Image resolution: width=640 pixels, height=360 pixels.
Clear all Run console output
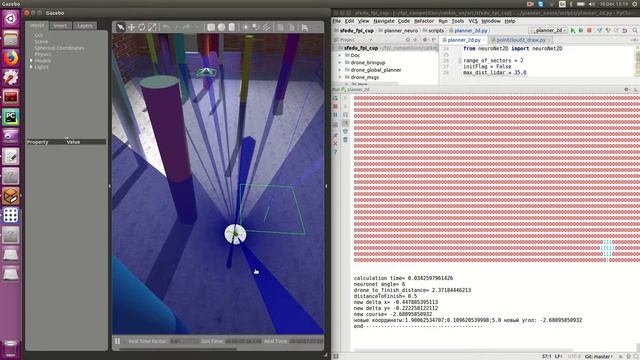345,140
